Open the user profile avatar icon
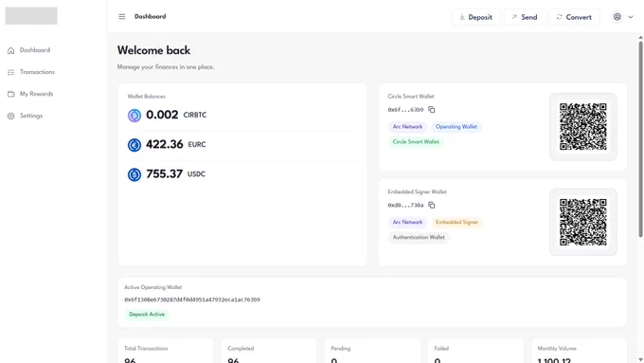Screen dimensions: 644x363 (617, 17)
